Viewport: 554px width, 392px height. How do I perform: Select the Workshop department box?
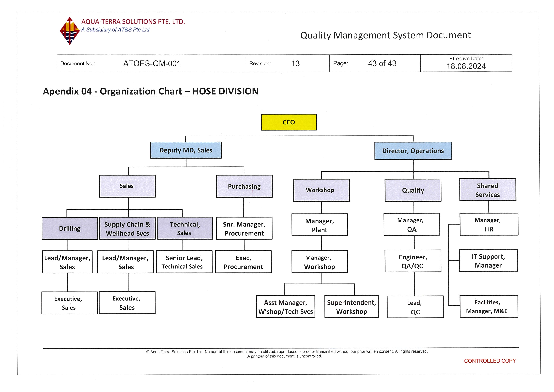tap(321, 190)
